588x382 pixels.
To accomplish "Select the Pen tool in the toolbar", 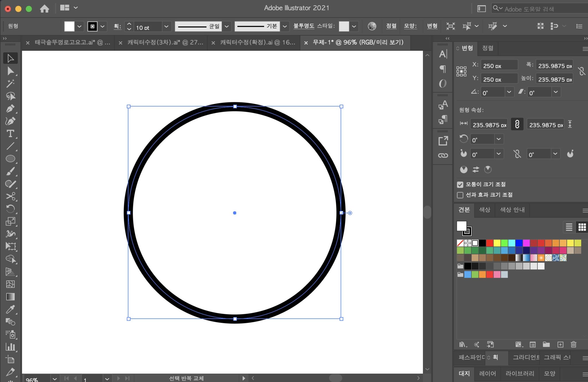I will point(10,108).
